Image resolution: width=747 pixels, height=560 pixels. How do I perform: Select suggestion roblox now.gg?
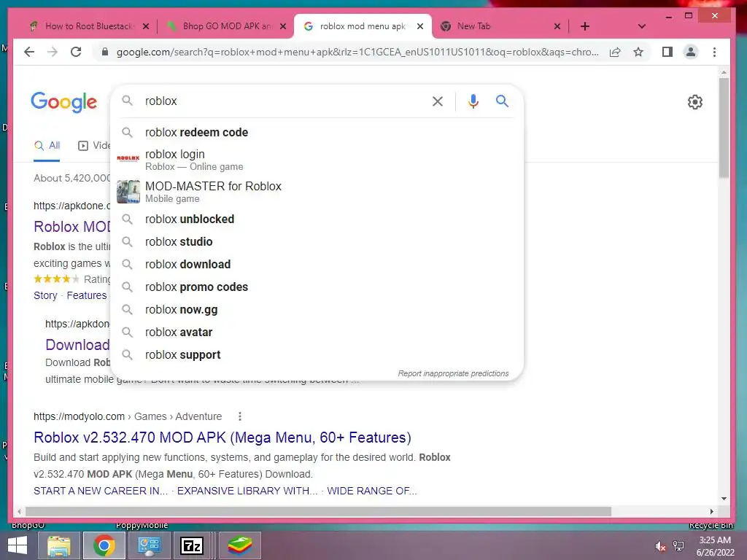[x=317, y=309]
